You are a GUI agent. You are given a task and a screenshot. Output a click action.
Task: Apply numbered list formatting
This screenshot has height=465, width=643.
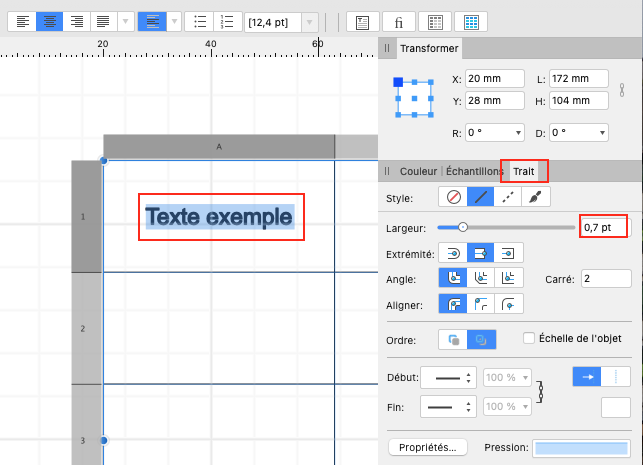227,22
